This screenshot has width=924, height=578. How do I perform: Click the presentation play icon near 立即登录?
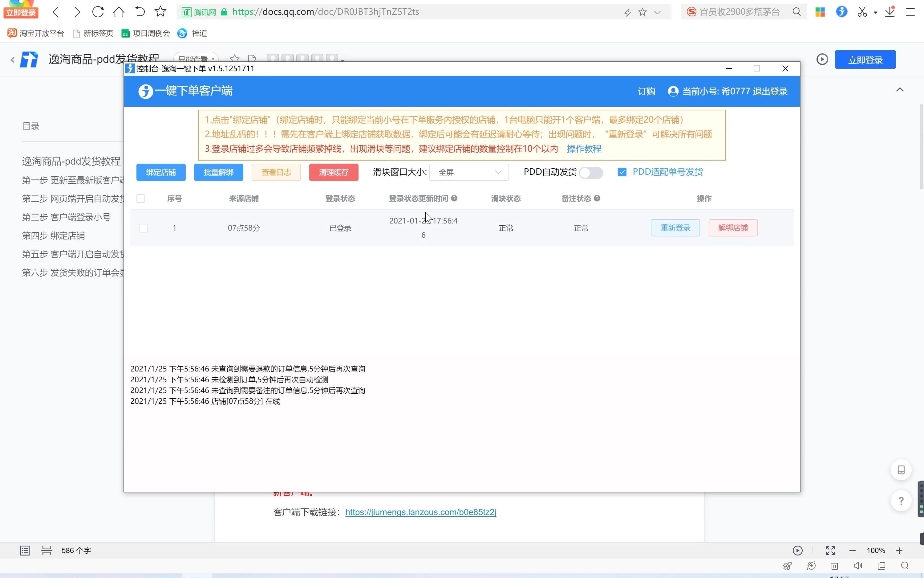(x=822, y=59)
